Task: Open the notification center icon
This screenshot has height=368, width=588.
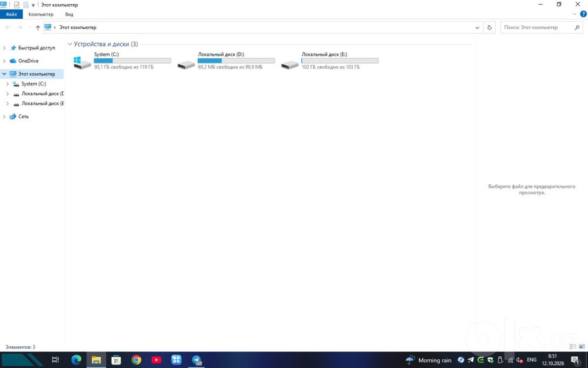Action: [x=576, y=360]
